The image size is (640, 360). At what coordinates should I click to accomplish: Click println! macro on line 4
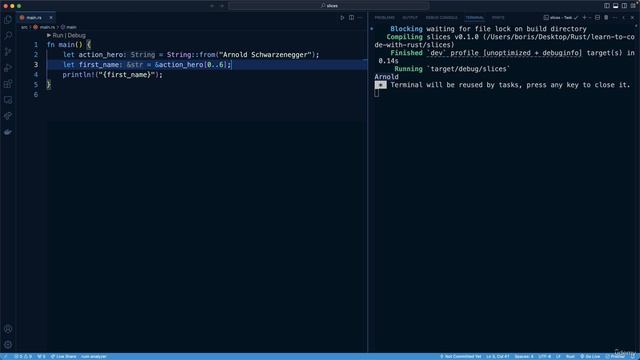click(x=78, y=75)
